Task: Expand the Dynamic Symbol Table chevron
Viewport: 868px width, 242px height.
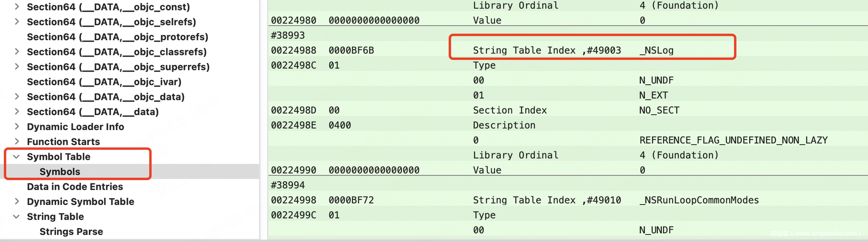Action: (17, 201)
